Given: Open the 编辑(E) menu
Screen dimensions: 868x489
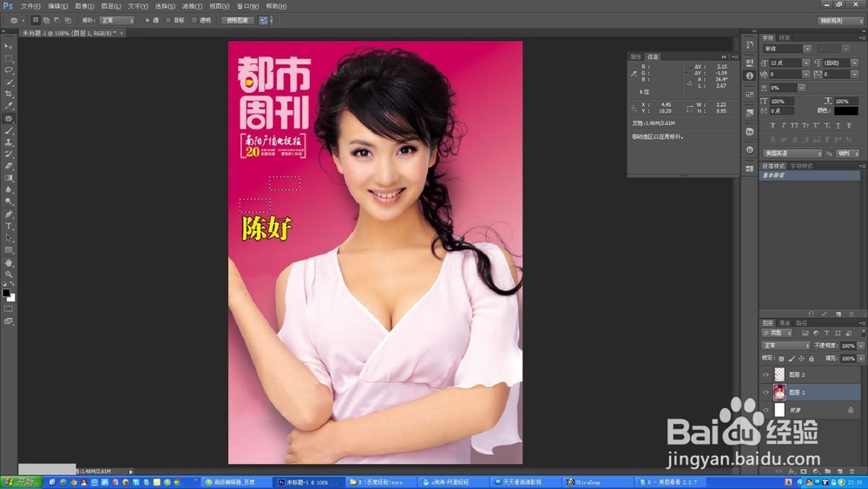Looking at the screenshot, I should (x=57, y=6).
